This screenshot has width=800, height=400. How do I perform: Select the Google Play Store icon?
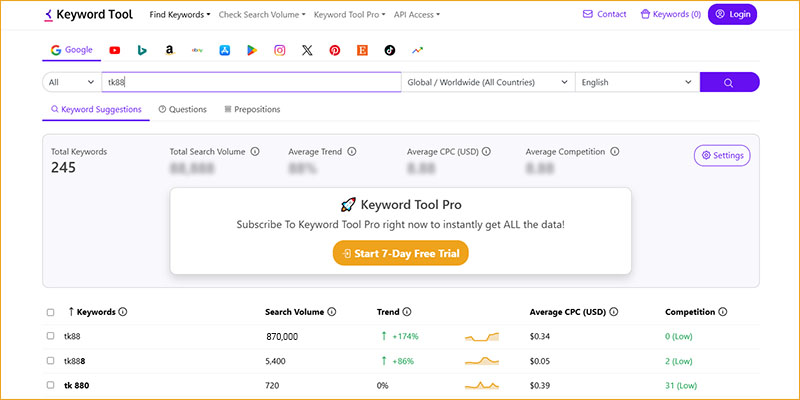point(252,50)
